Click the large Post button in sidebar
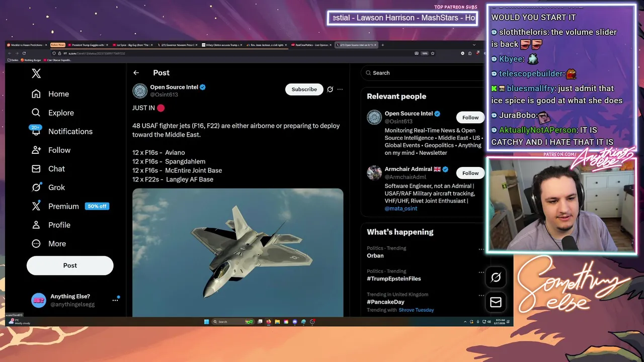 point(70,265)
